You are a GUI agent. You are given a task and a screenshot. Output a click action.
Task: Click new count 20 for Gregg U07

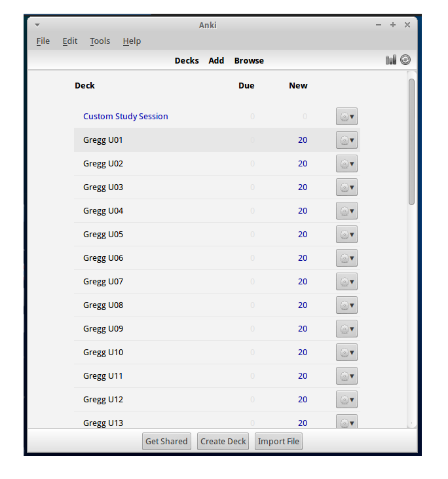(303, 281)
